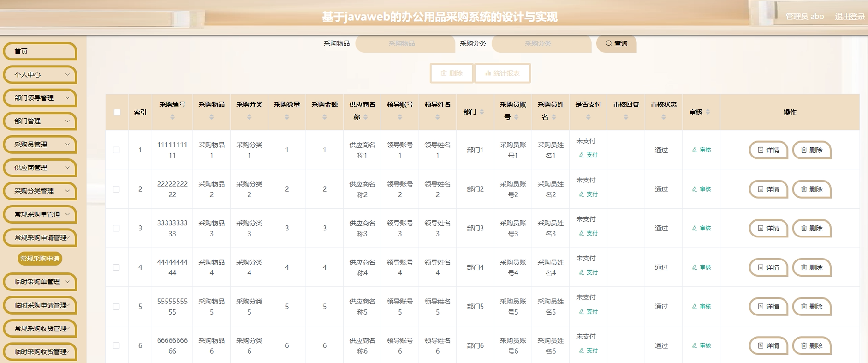Delete row 2 with its 删除 button
The image size is (868, 363).
[812, 189]
